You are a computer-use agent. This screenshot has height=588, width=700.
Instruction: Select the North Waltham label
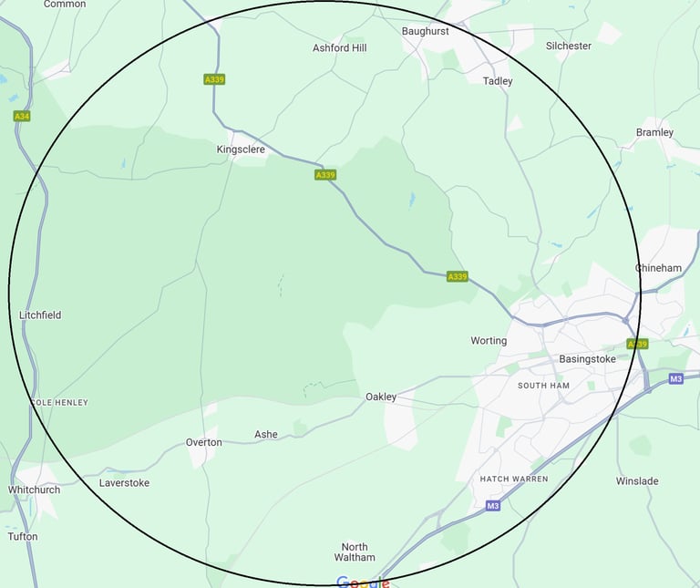point(355,552)
